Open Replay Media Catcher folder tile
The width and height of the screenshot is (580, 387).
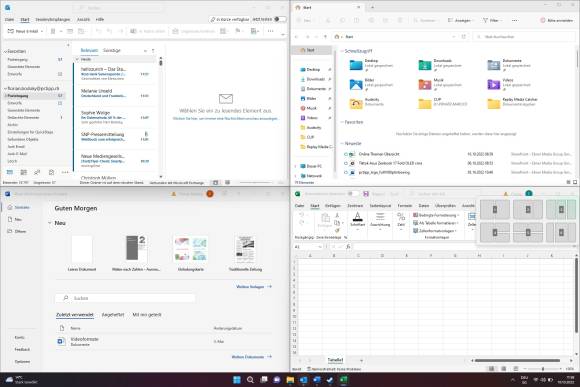point(512,104)
